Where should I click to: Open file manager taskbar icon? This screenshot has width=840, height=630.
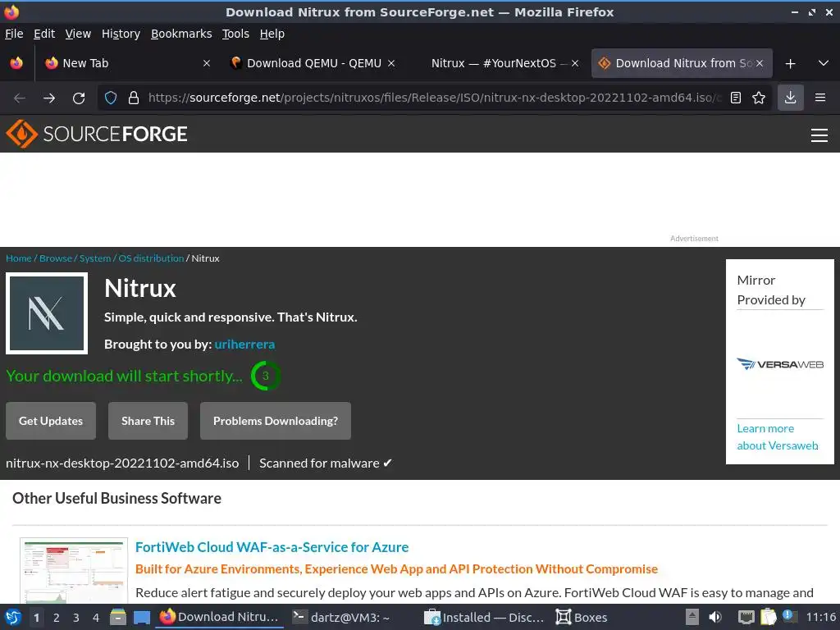[x=118, y=618]
